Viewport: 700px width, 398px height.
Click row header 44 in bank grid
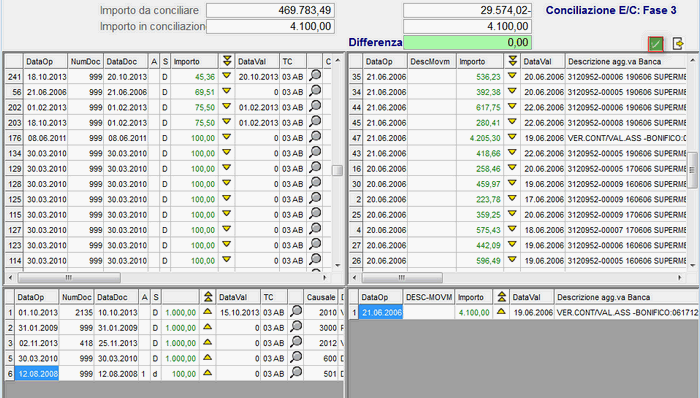tap(356, 108)
